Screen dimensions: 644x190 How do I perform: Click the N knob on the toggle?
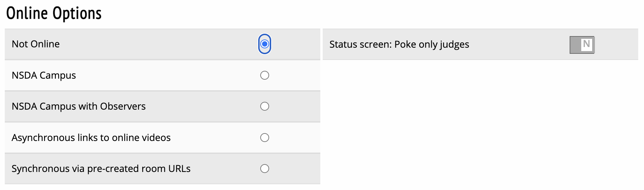(x=586, y=44)
